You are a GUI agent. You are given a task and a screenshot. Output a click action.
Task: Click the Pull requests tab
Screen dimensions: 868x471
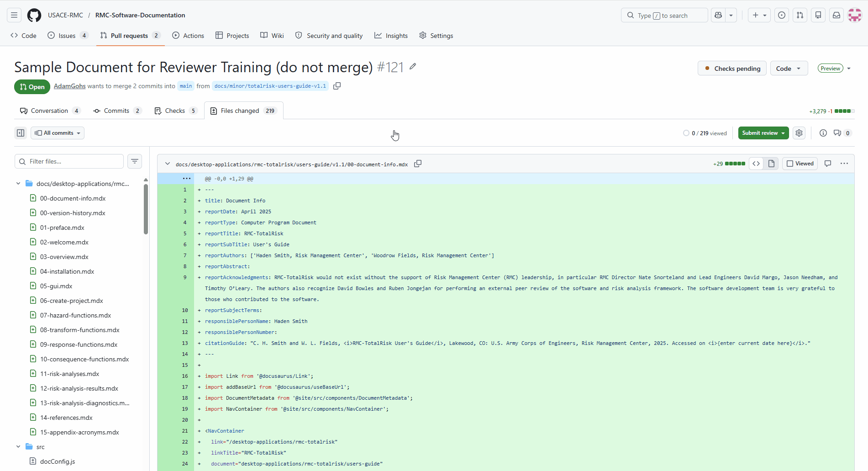[130, 36]
